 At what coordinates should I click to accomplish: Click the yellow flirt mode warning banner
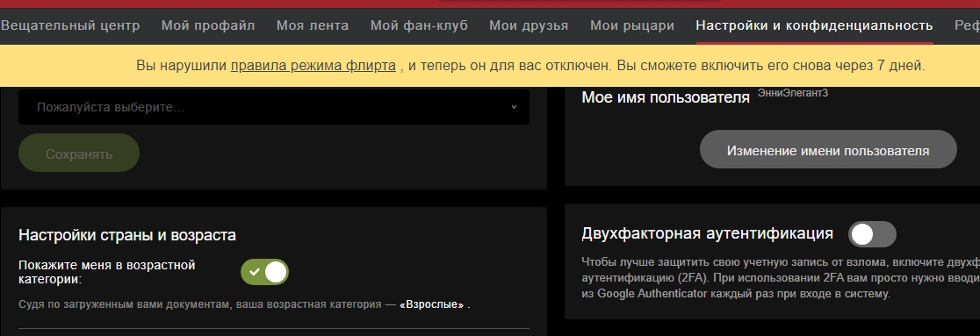(490, 66)
